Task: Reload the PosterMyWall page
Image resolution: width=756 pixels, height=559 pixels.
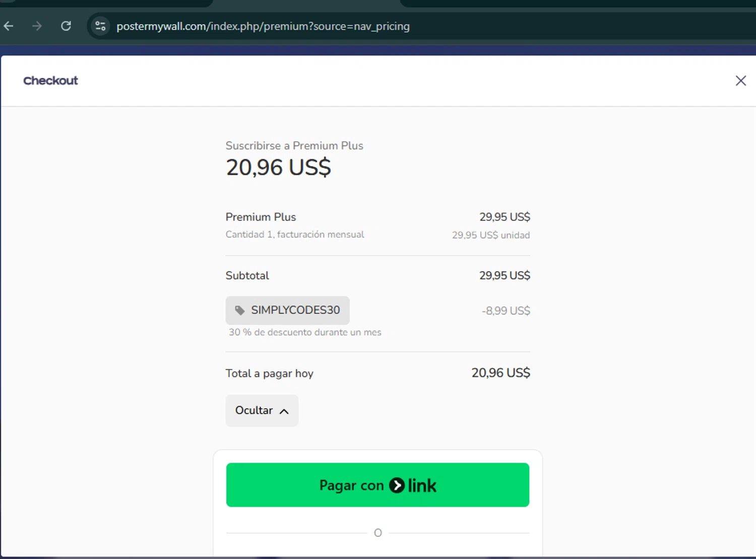Action: tap(66, 26)
